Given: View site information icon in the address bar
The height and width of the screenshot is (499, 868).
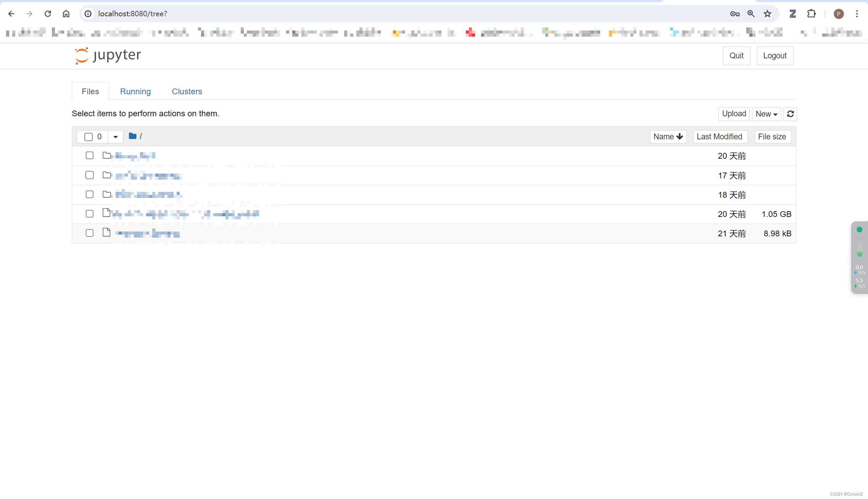Looking at the screenshot, I should (x=88, y=14).
